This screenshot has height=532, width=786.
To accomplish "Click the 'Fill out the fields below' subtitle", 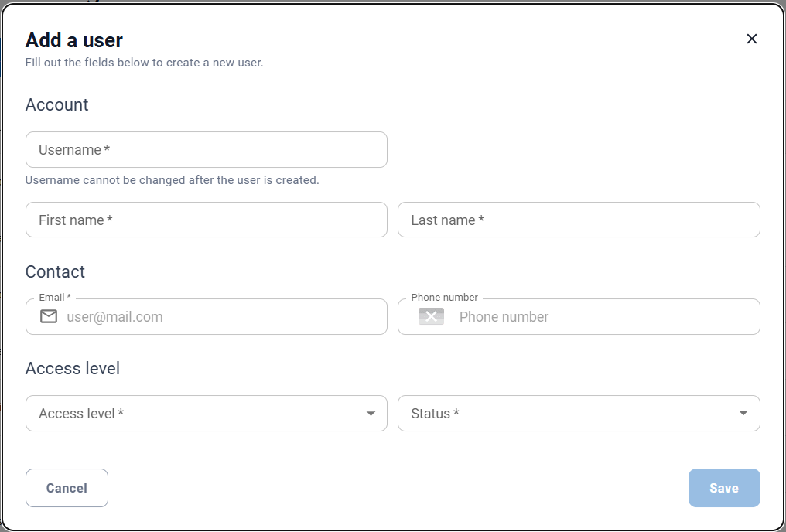I will (x=144, y=63).
